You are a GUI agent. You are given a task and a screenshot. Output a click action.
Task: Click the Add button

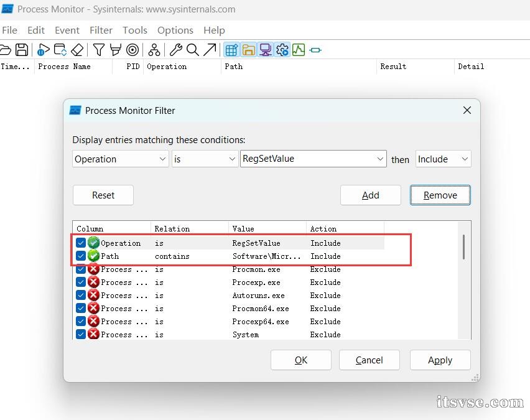click(x=371, y=195)
